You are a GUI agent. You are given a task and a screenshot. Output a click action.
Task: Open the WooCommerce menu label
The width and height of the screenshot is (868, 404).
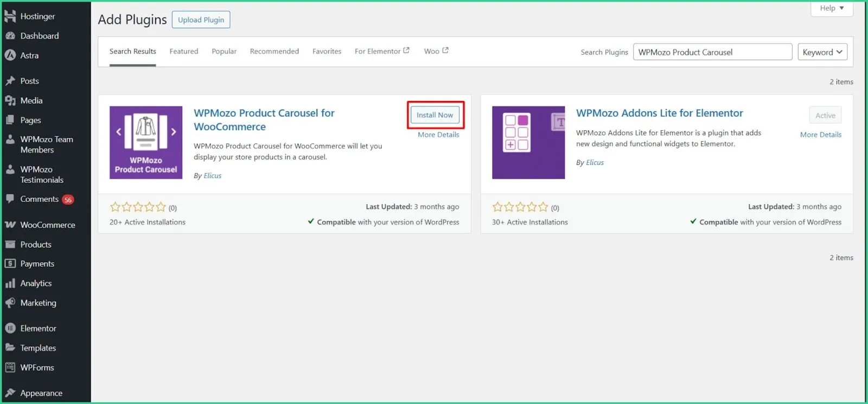tap(48, 225)
